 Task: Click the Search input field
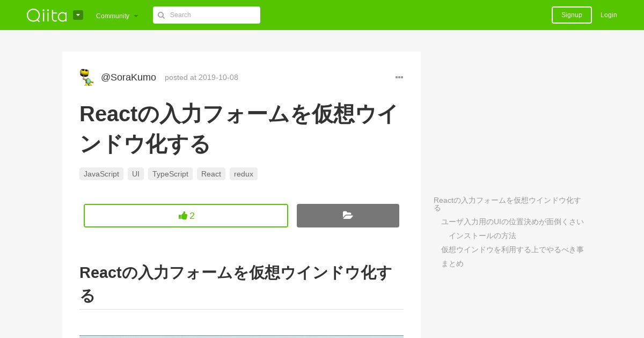(207, 15)
